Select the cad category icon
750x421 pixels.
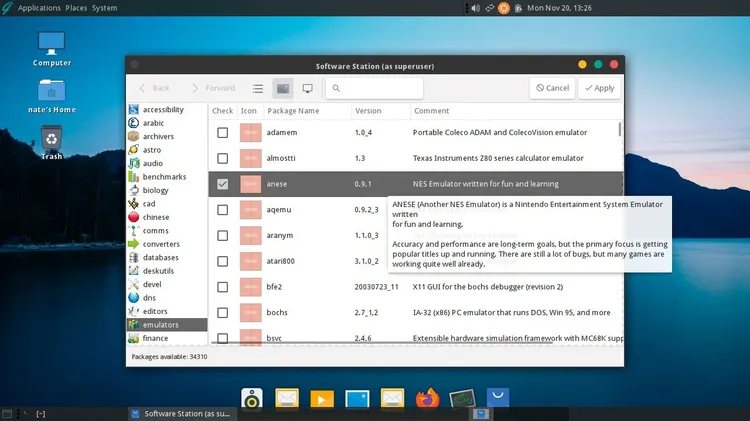coord(133,203)
